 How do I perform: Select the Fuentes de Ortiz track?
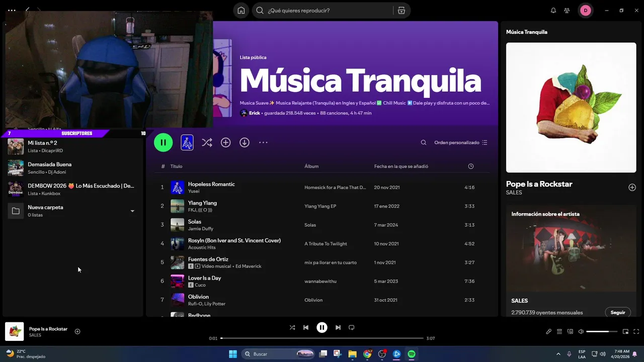click(x=322, y=262)
